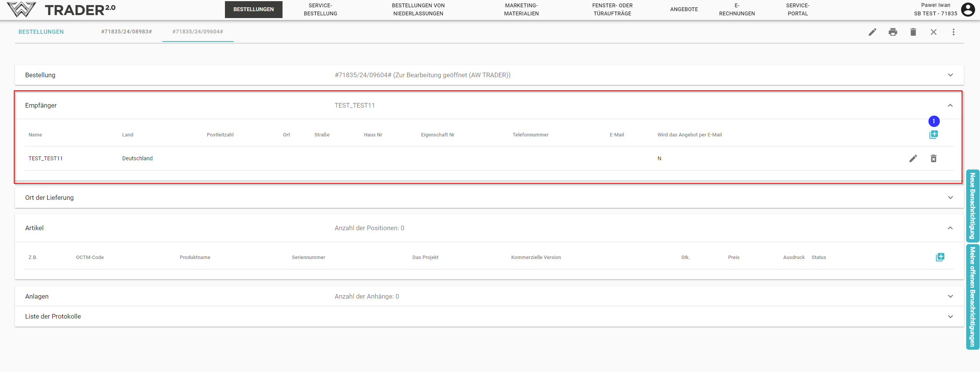Edit the TEST_TEST11 recipient row
The height and width of the screenshot is (372, 980).
(x=913, y=158)
